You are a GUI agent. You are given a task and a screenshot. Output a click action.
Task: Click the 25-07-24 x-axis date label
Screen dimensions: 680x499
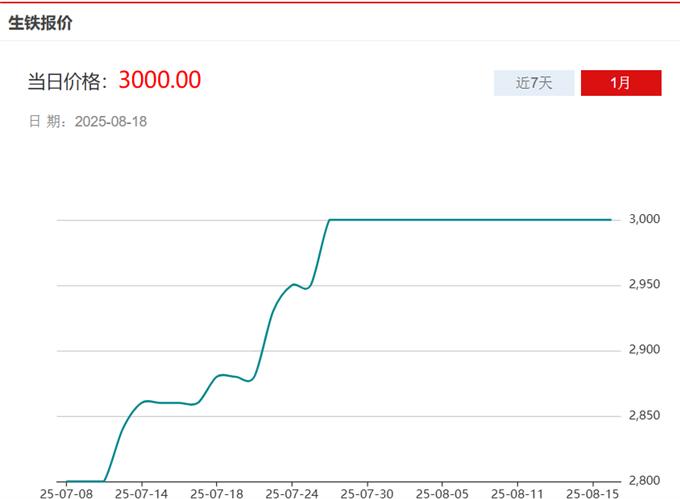coord(292,492)
